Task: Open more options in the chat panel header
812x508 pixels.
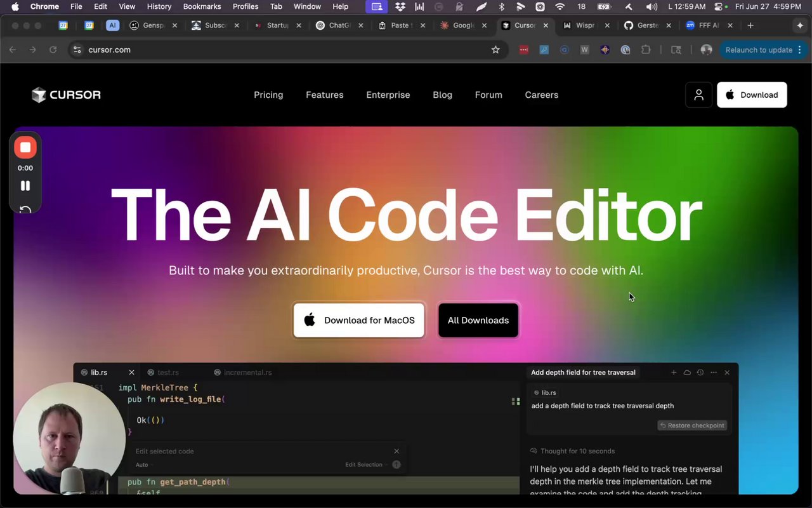Action: pyautogui.click(x=714, y=372)
